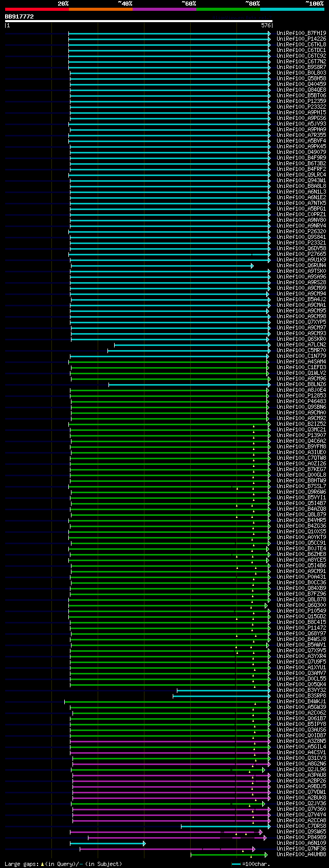329x868 pixels.
Task: Click hit label UniRef100_Q8L879
Action: (x=301, y=515)
